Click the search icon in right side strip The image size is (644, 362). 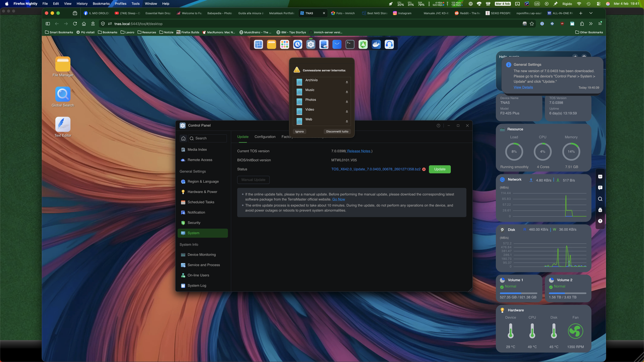point(600,199)
